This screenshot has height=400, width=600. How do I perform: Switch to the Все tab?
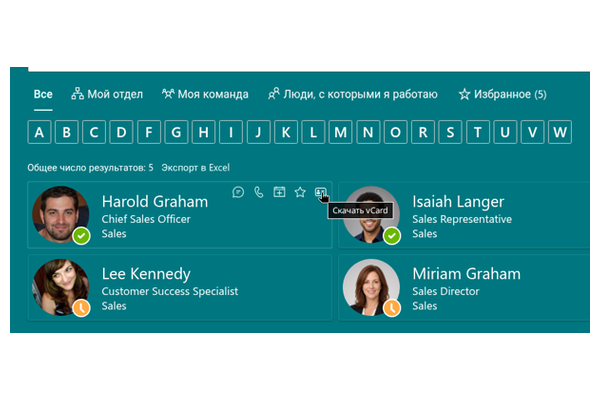click(x=43, y=94)
